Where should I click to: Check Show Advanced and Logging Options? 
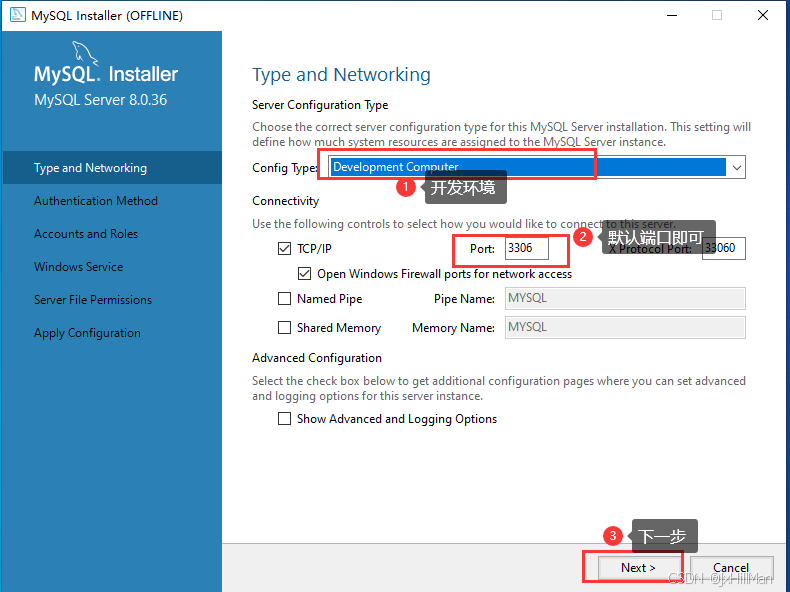(x=285, y=419)
